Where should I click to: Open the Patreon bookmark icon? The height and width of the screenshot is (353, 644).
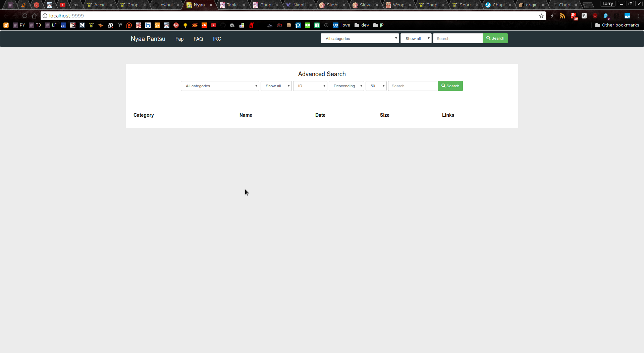[x=129, y=25]
